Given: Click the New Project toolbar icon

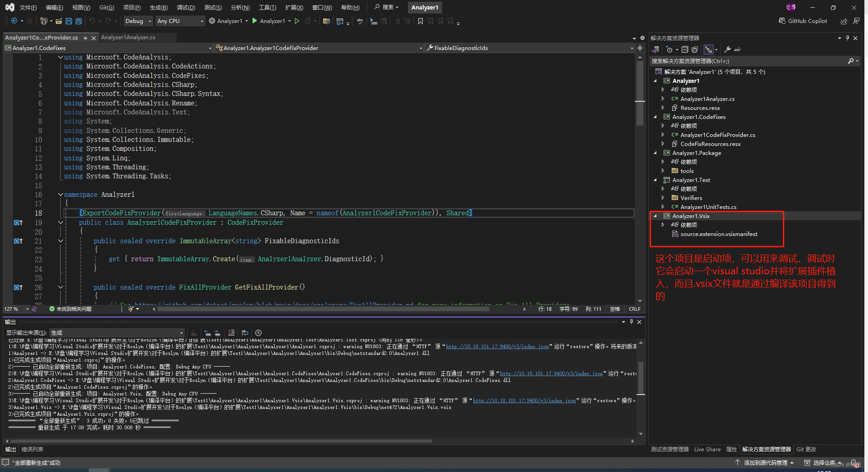Looking at the screenshot, I should 44,21.
